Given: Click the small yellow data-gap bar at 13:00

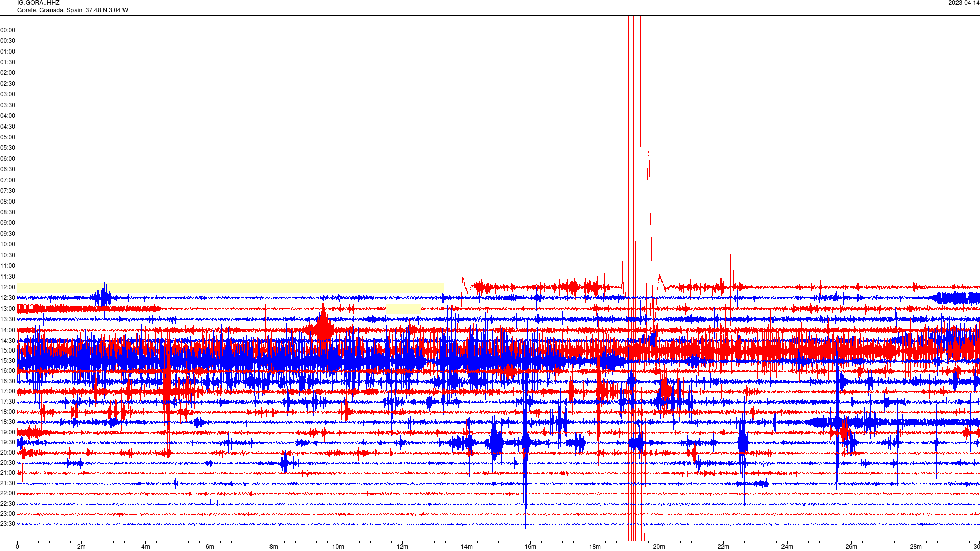Looking at the screenshot, I should (403, 309).
